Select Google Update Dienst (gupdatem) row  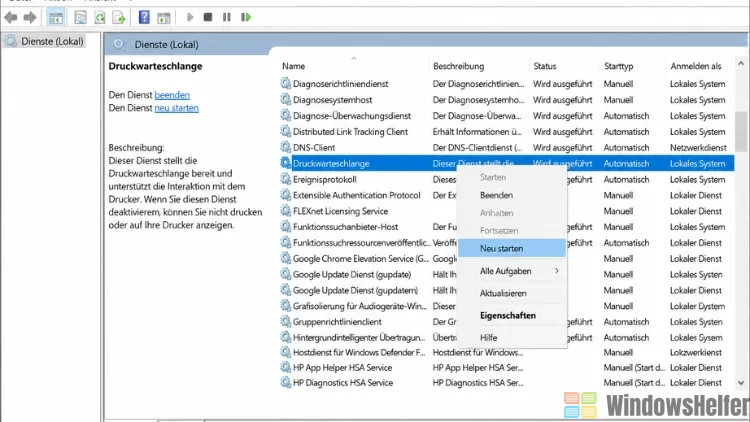click(507, 290)
